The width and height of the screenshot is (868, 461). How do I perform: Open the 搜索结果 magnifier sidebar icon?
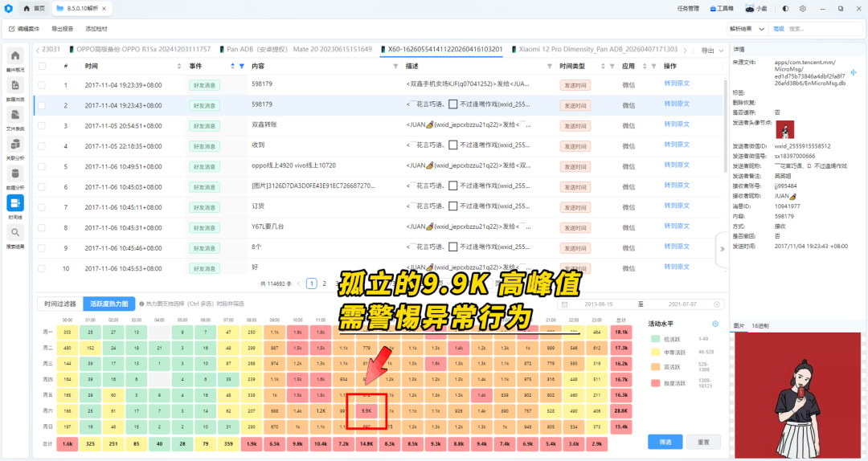(15, 232)
